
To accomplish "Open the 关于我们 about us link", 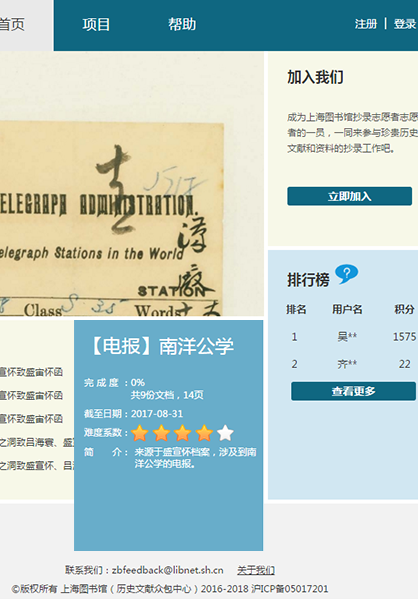I will [x=256, y=570].
